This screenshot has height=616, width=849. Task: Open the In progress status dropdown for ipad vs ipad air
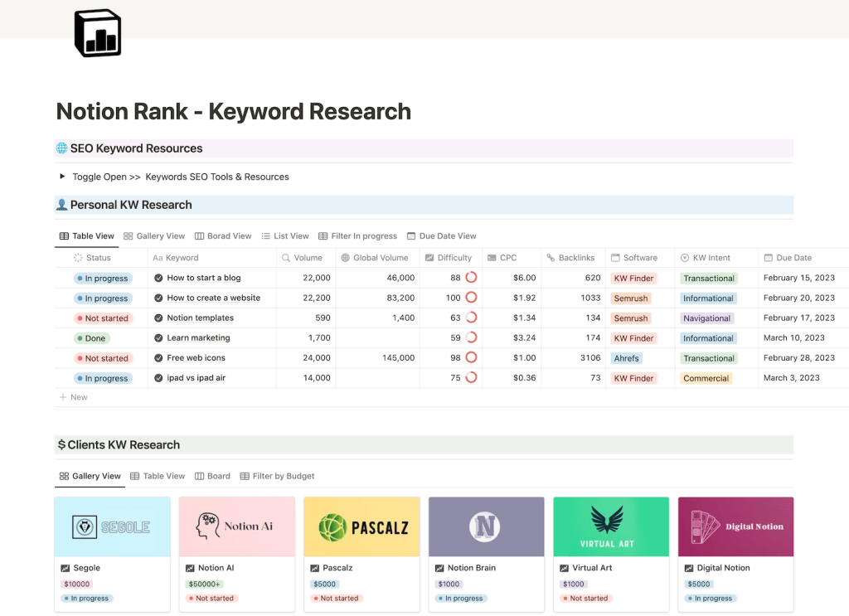tap(101, 378)
